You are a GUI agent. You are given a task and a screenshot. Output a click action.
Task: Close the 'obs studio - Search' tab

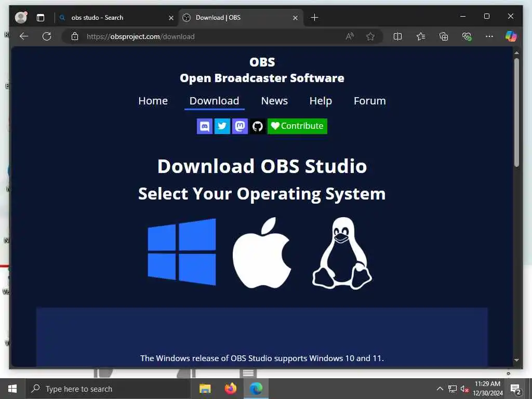171,18
